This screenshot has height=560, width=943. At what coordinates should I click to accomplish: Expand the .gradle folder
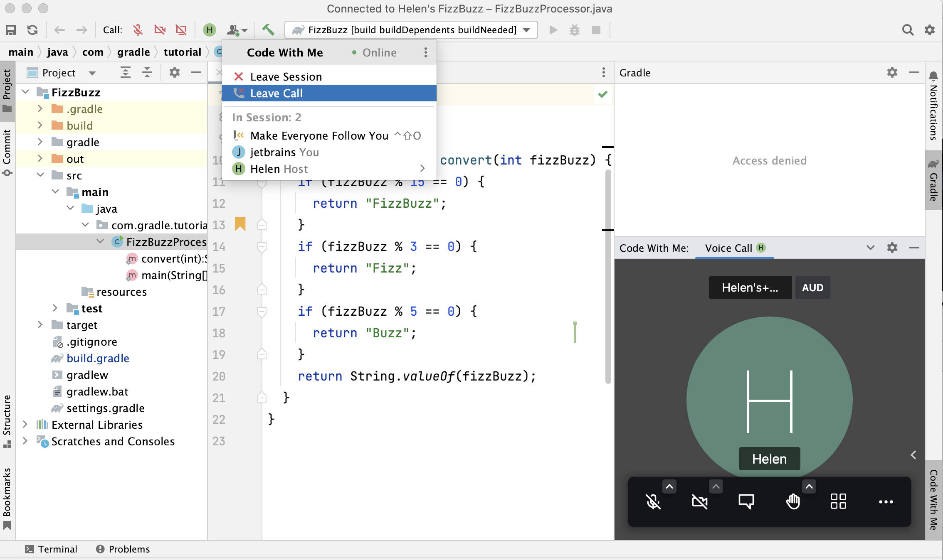40,108
